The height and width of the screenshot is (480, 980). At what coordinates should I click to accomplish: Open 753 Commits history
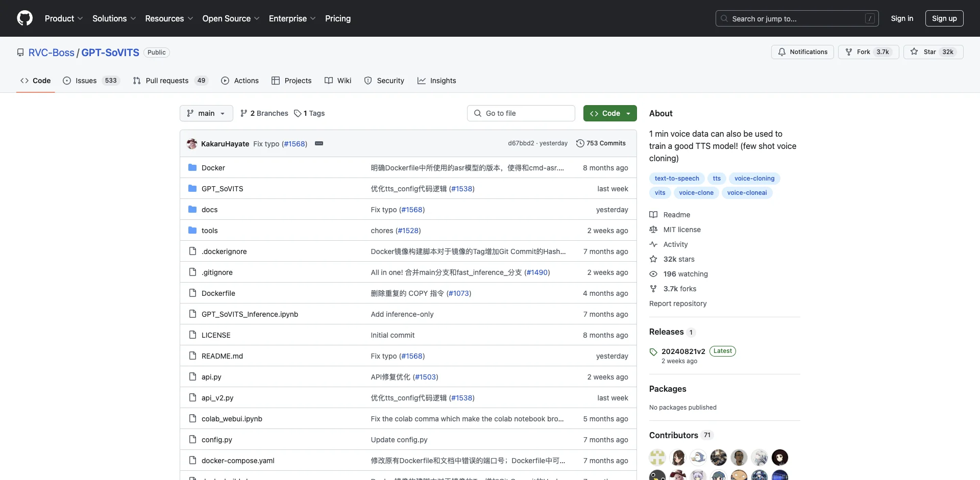pos(601,143)
